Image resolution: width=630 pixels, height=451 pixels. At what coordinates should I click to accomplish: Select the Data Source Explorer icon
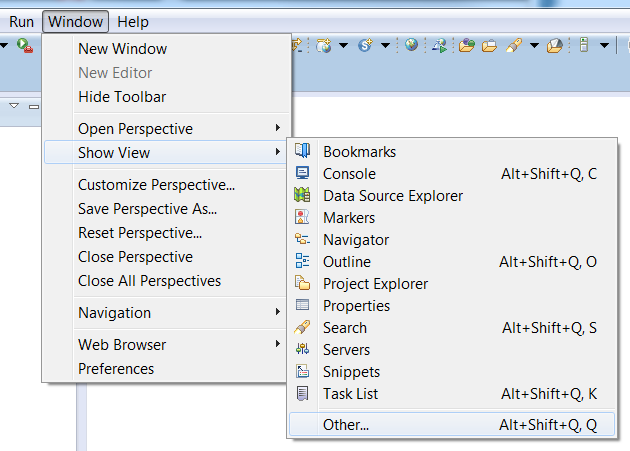[x=303, y=196]
